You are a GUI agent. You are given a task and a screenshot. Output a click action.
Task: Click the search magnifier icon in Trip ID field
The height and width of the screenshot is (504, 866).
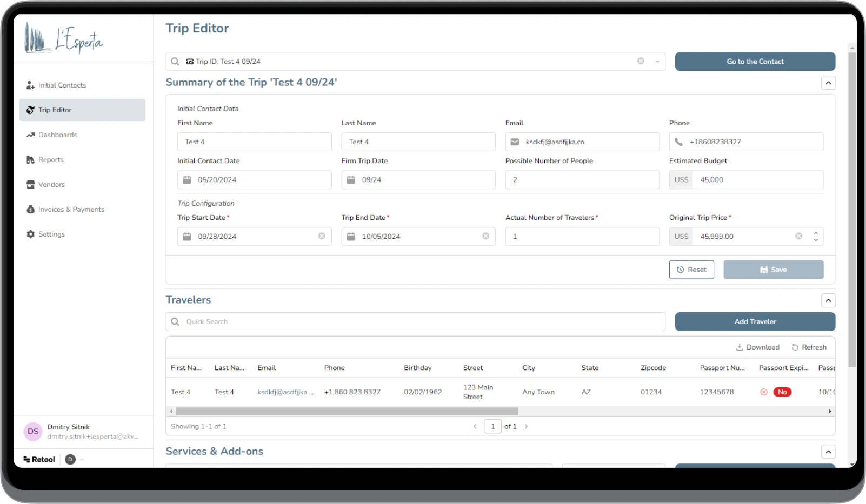point(175,62)
